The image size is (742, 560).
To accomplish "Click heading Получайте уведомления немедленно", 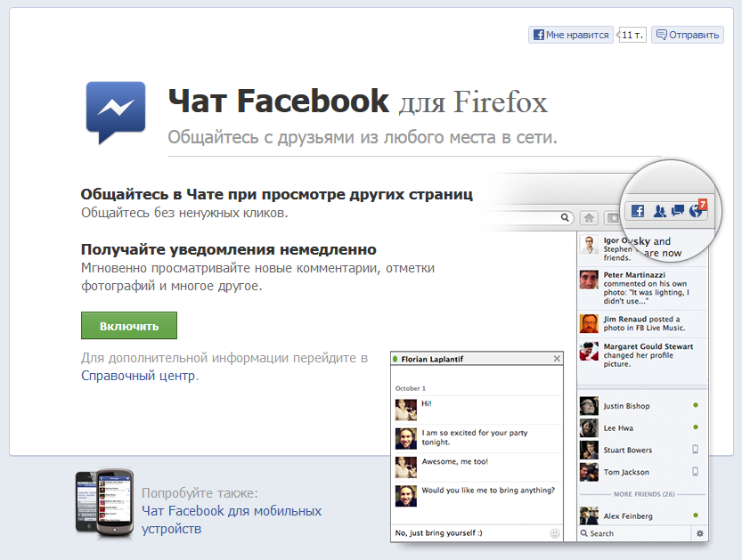I will (x=229, y=249).
